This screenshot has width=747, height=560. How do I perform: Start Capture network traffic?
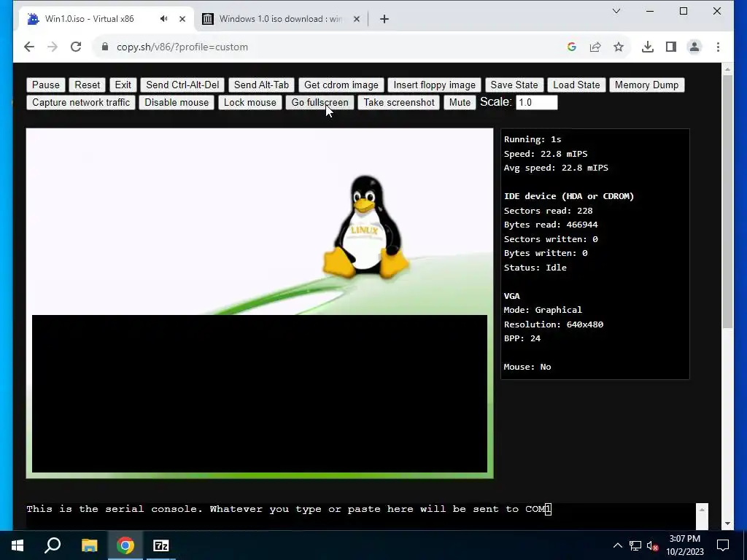[81, 102]
